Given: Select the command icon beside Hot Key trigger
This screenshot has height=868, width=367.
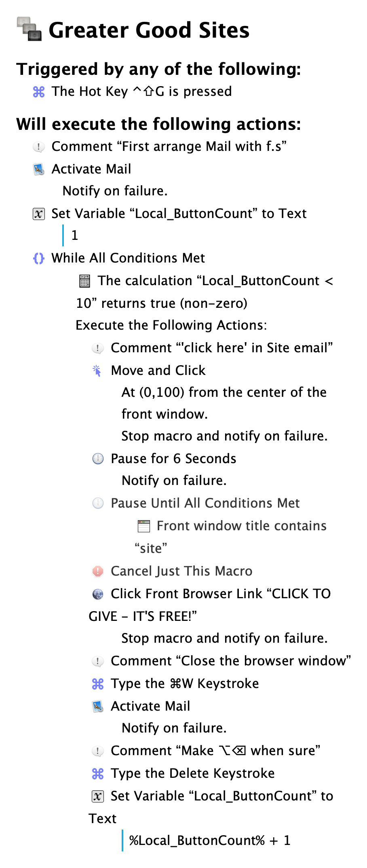Looking at the screenshot, I should click(39, 92).
